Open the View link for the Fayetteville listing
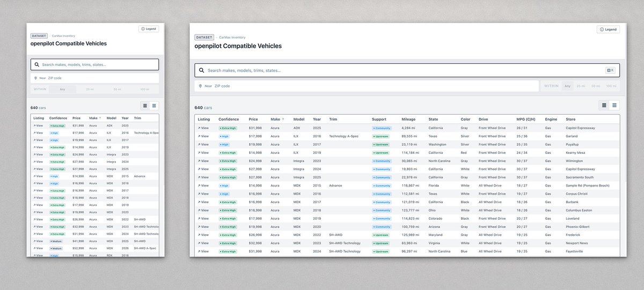644x290 pixels. (x=203, y=251)
